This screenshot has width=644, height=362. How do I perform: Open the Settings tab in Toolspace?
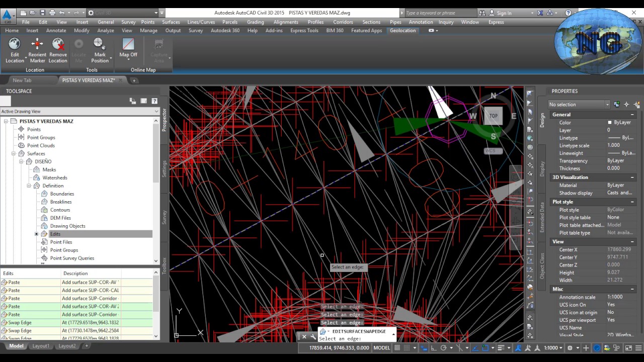164,168
